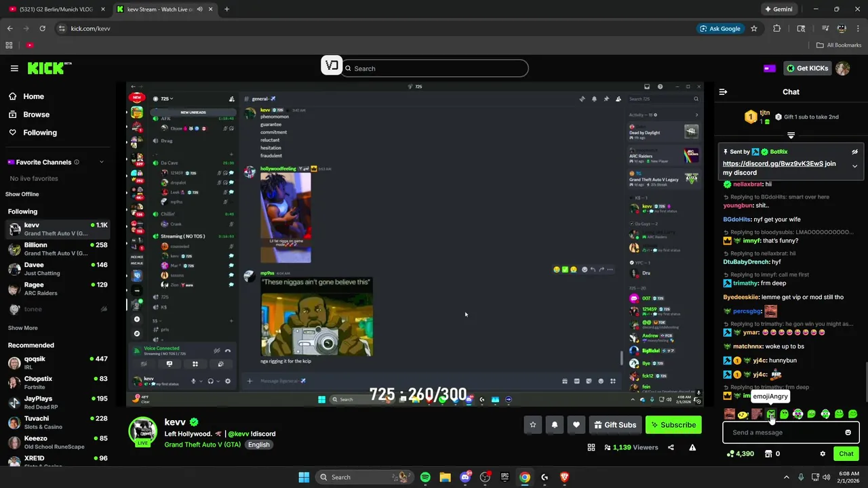Show More followed channels
Image resolution: width=868 pixels, height=488 pixels.
(22, 328)
